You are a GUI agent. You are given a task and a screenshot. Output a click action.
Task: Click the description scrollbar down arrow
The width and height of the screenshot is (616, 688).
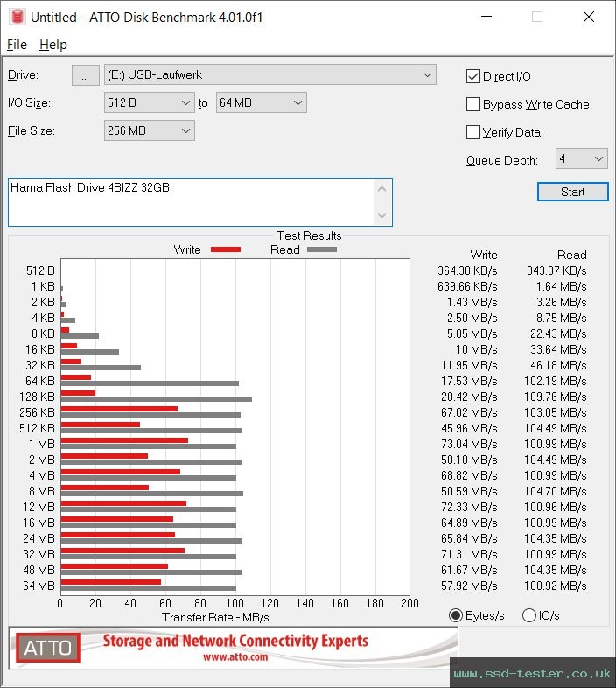[x=381, y=215]
